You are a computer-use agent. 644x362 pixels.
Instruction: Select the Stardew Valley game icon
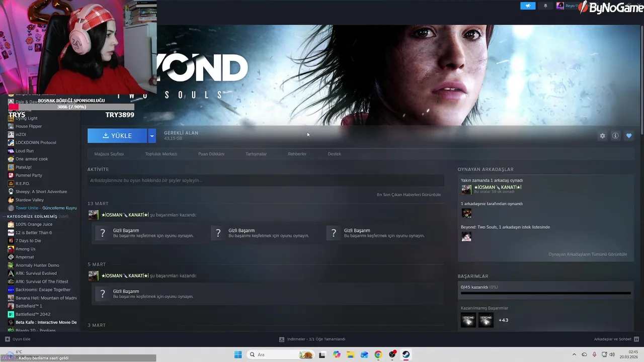point(11,200)
